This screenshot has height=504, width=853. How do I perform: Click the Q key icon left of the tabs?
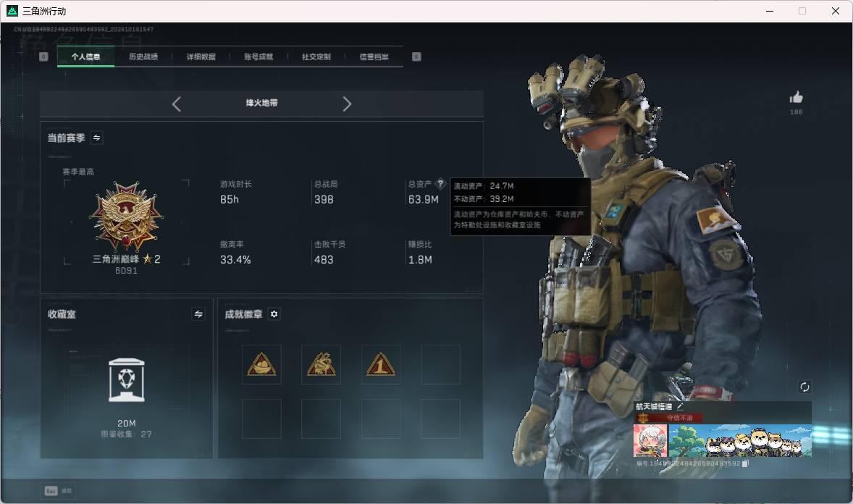pos(43,56)
